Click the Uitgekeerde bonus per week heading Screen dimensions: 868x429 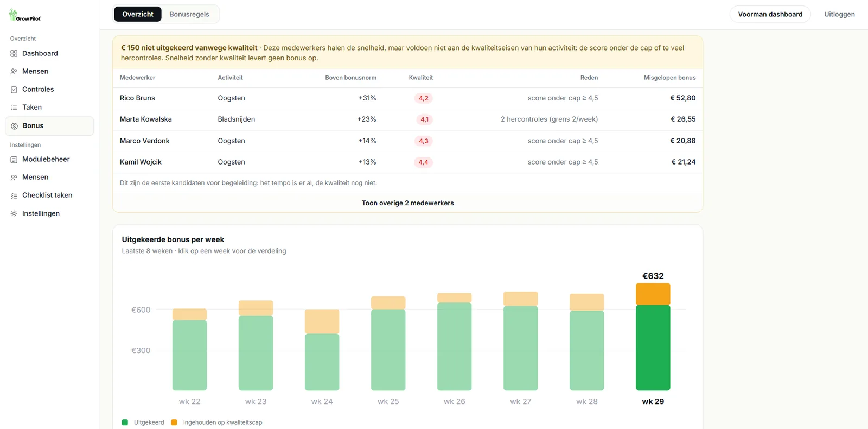pos(173,239)
